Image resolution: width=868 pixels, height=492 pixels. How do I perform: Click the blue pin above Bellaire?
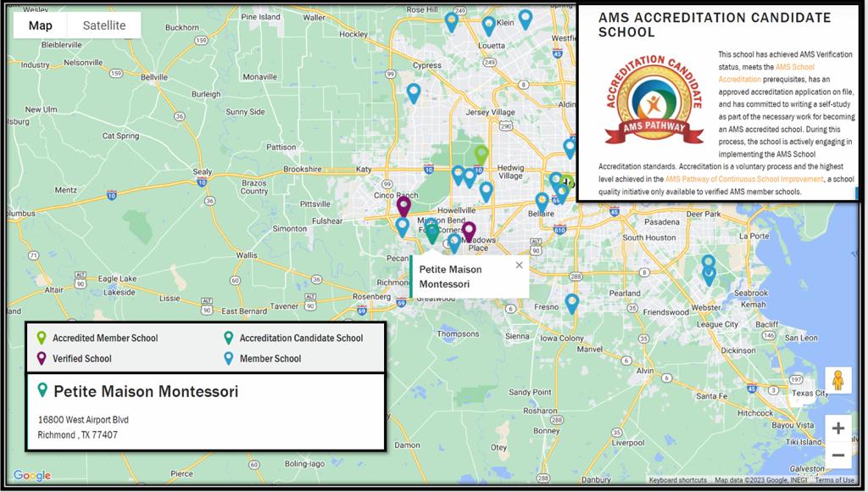[542, 203]
